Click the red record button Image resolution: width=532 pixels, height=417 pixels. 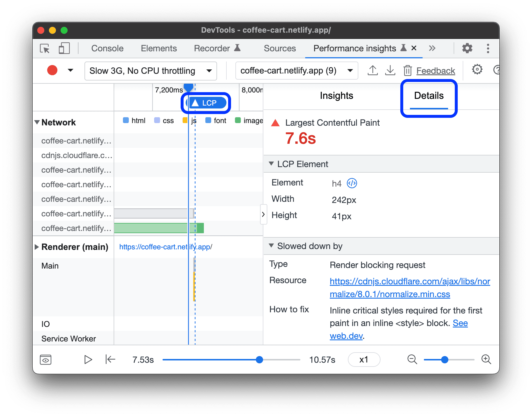(52, 71)
